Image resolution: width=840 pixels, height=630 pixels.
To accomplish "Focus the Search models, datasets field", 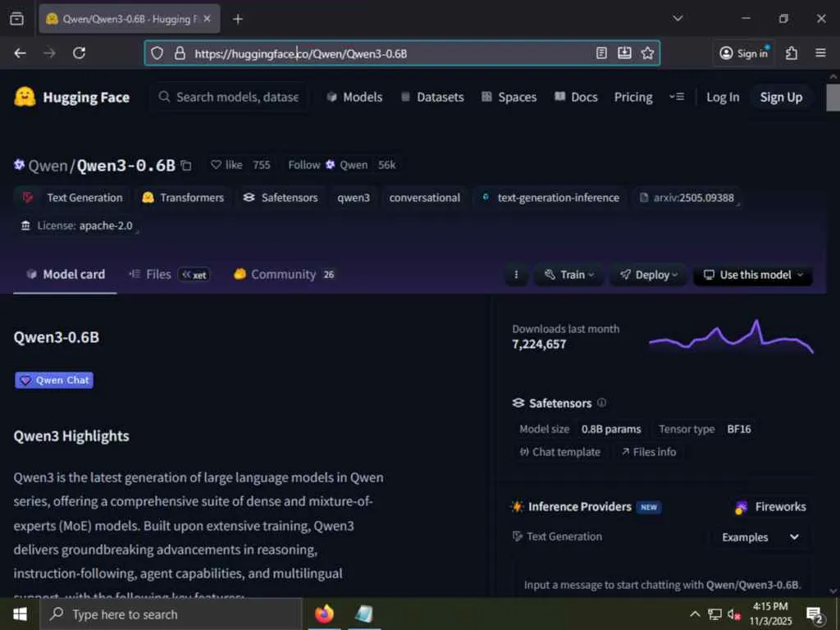I will [x=231, y=97].
